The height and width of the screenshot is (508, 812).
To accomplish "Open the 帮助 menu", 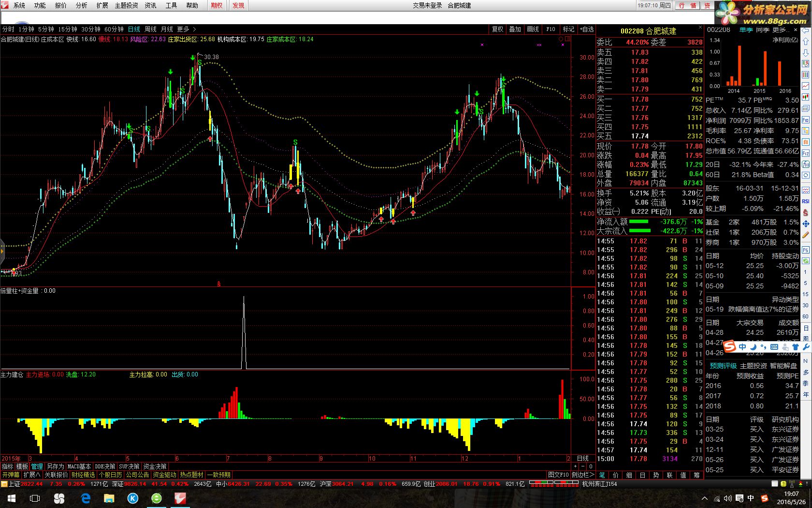I will coord(192,5).
